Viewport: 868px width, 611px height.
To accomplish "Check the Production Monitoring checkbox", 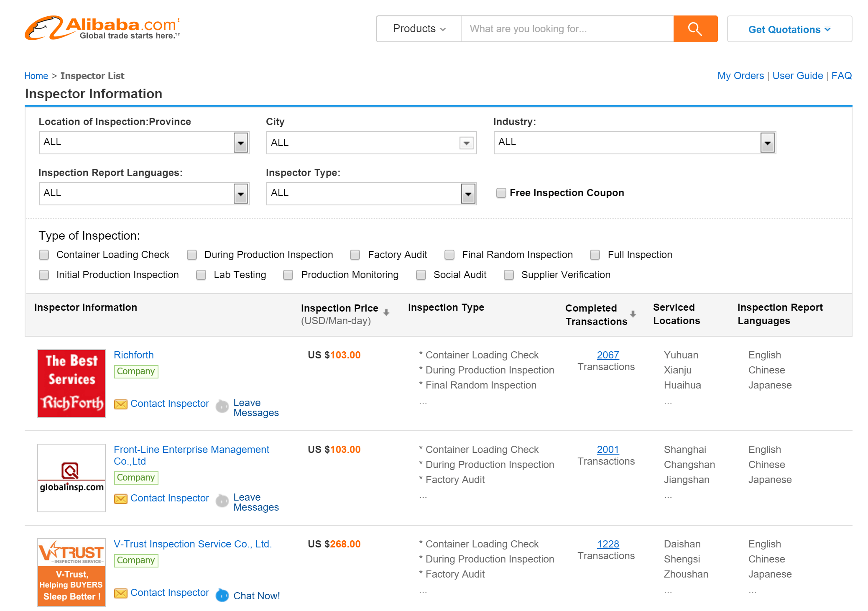I will (288, 275).
